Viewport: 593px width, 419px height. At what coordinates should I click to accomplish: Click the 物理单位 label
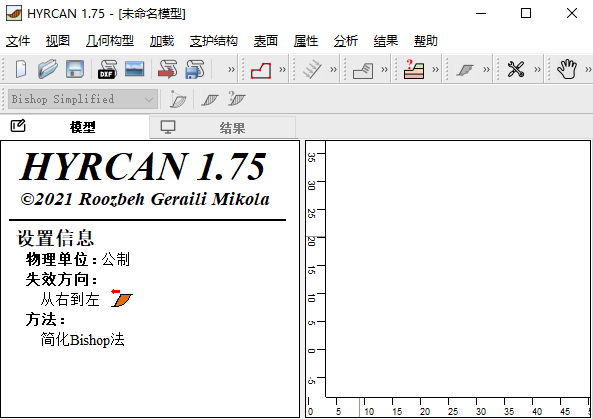(61, 259)
